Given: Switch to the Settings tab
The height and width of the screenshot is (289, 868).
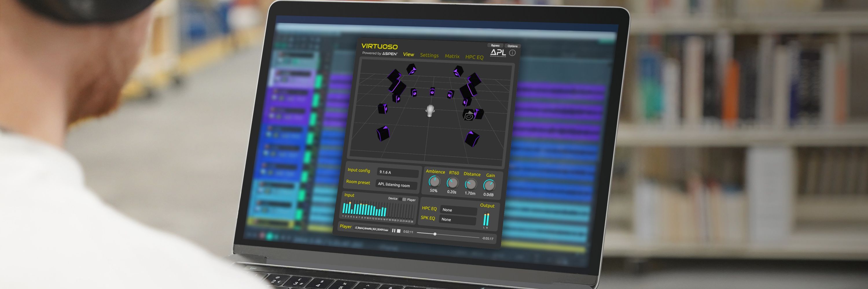Looking at the screenshot, I should pyautogui.click(x=429, y=55).
